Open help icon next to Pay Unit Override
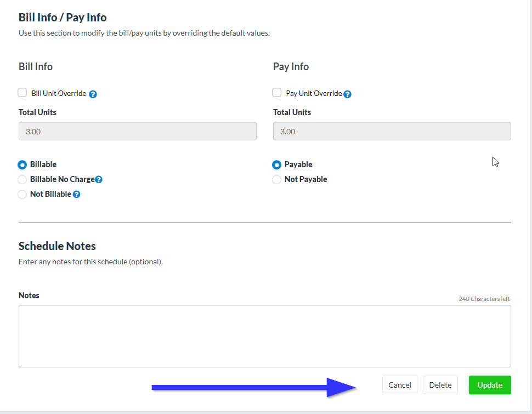This screenshot has width=532, height=414. pyautogui.click(x=347, y=94)
